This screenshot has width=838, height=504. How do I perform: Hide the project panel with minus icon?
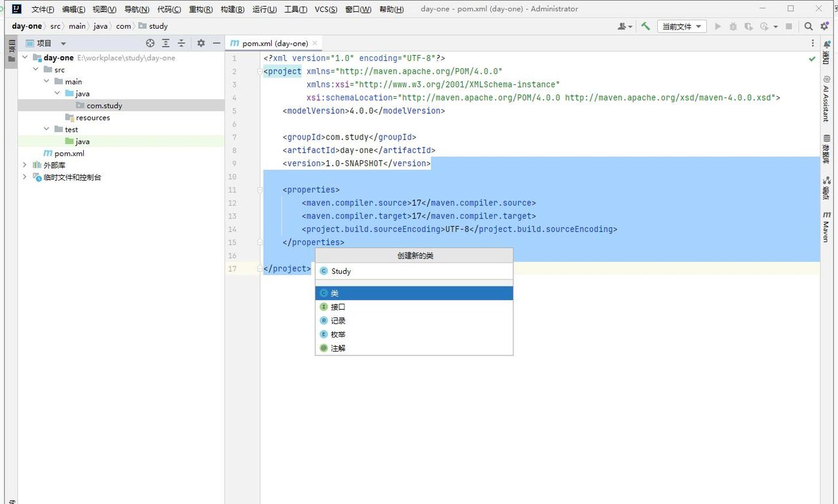[x=216, y=43]
